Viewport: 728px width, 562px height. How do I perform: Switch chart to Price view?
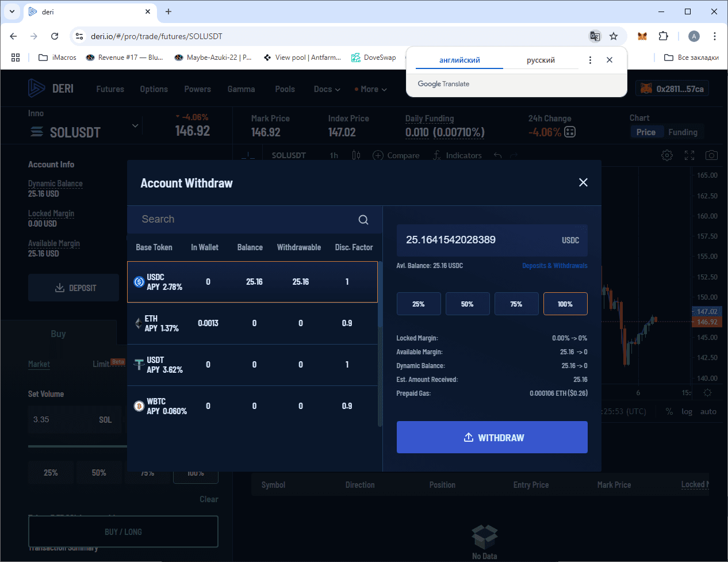(646, 132)
